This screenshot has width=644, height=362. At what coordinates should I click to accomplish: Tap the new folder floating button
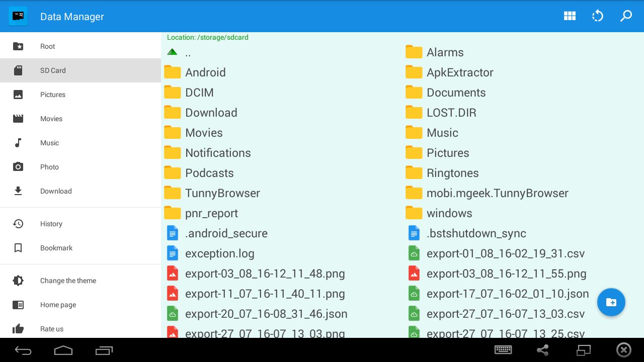pos(611,302)
